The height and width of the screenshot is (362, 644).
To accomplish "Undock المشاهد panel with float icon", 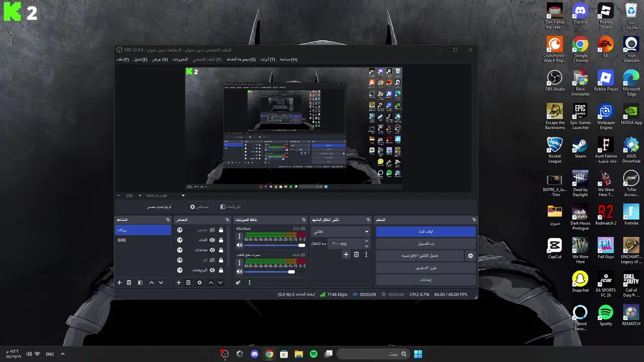I will (168, 220).
